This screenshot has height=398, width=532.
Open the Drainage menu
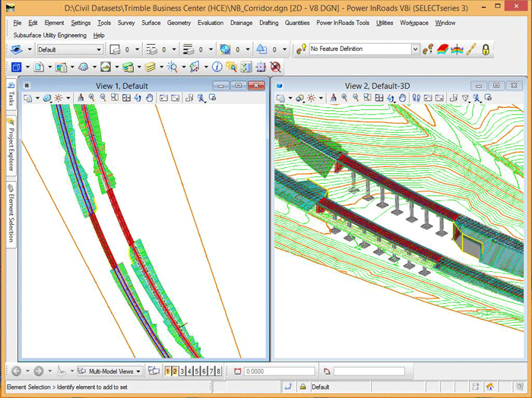coord(241,23)
